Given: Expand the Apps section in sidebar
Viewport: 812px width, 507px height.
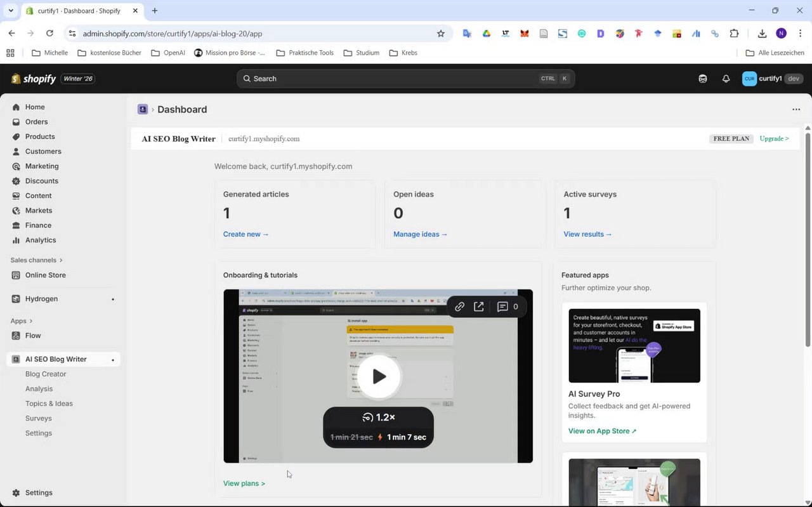Looking at the screenshot, I should coord(22,321).
